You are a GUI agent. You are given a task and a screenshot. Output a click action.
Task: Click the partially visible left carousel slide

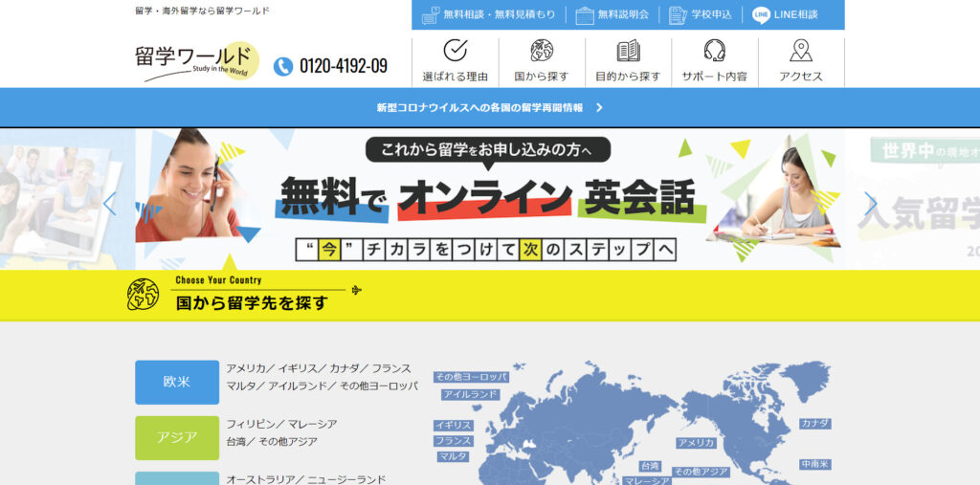(x=67, y=199)
